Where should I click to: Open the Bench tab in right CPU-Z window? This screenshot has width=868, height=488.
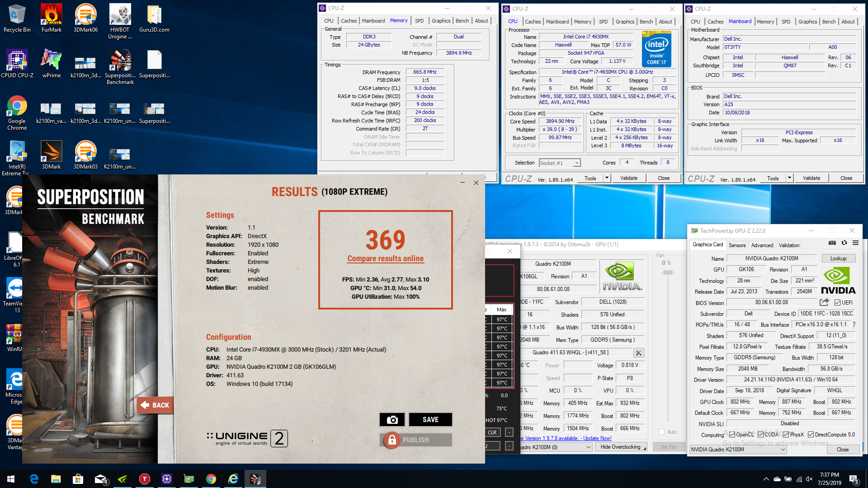pos(829,22)
